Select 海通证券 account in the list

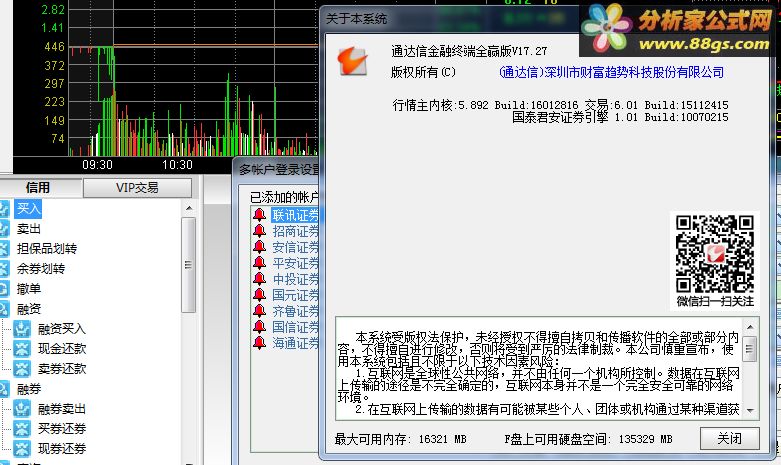point(295,343)
